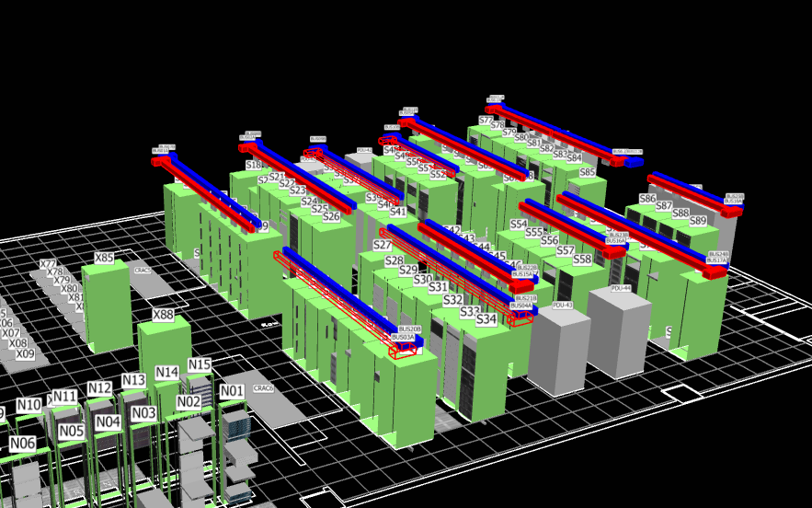Image resolution: width=812 pixels, height=508 pixels.
Task: Click the N11 rack label
Action: click(64, 397)
